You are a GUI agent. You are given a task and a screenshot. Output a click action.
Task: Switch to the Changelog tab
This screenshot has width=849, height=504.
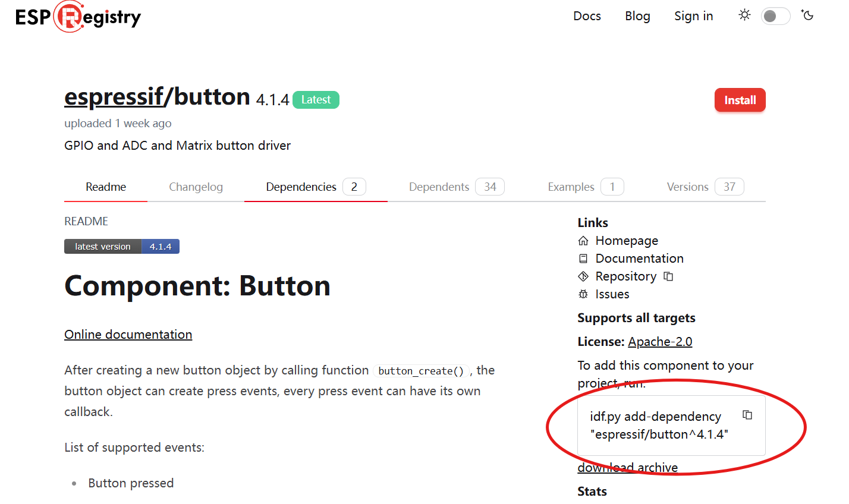pos(196,187)
